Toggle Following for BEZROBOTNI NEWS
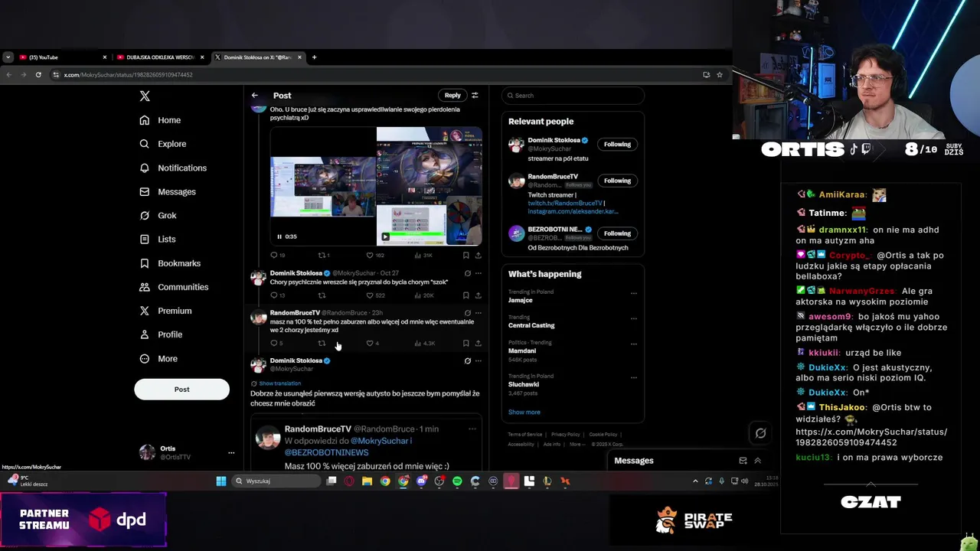980x551 pixels. coord(617,233)
